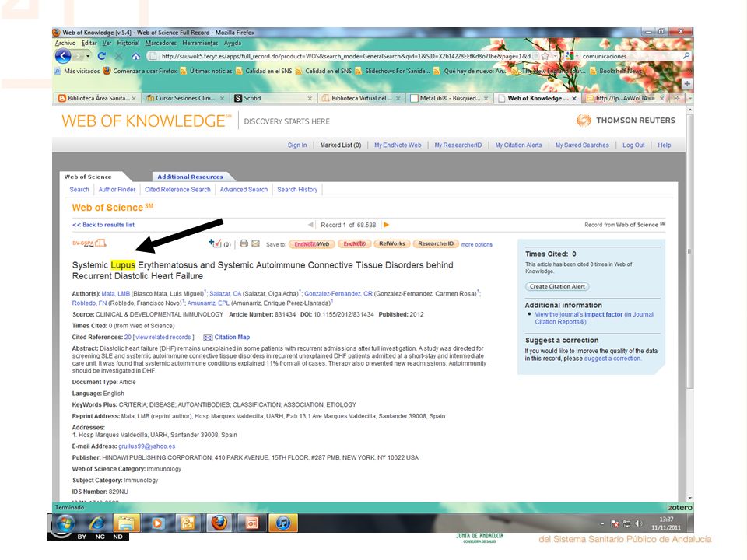Expand the list all tabs dropdown
This screenshot has width=747, height=560.
[689, 98]
